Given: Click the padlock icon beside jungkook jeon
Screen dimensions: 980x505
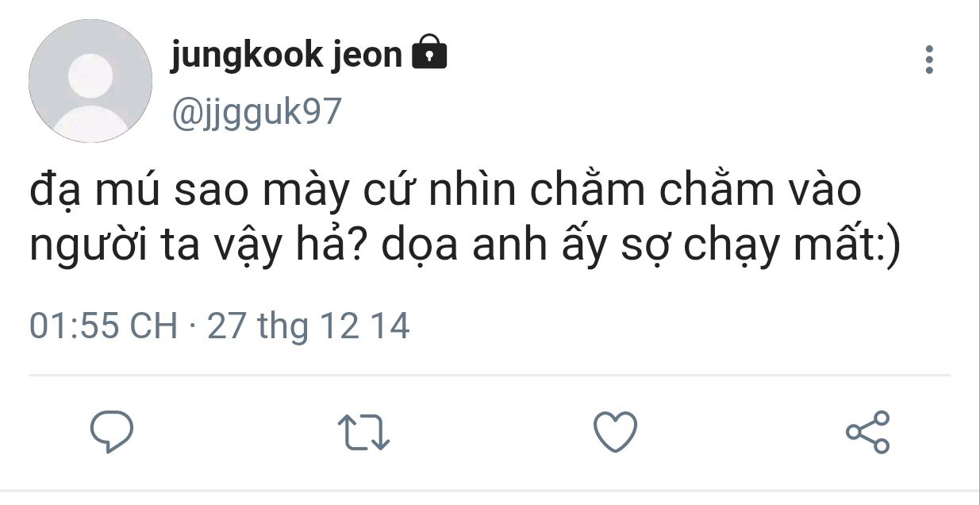Looking at the screenshot, I should point(429,52).
